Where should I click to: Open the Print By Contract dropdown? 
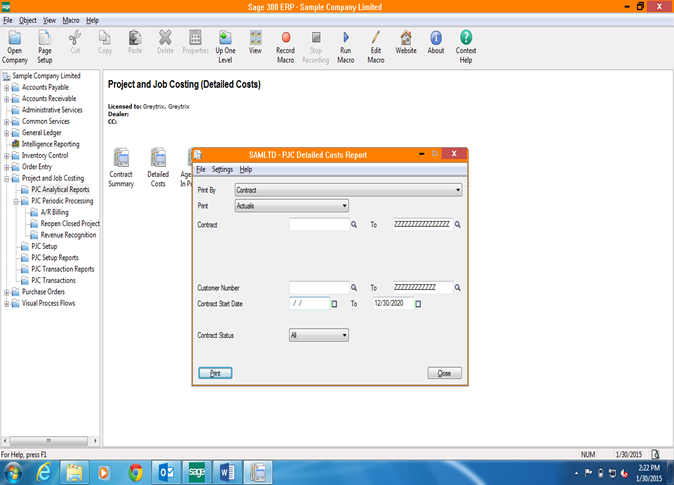coord(349,190)
